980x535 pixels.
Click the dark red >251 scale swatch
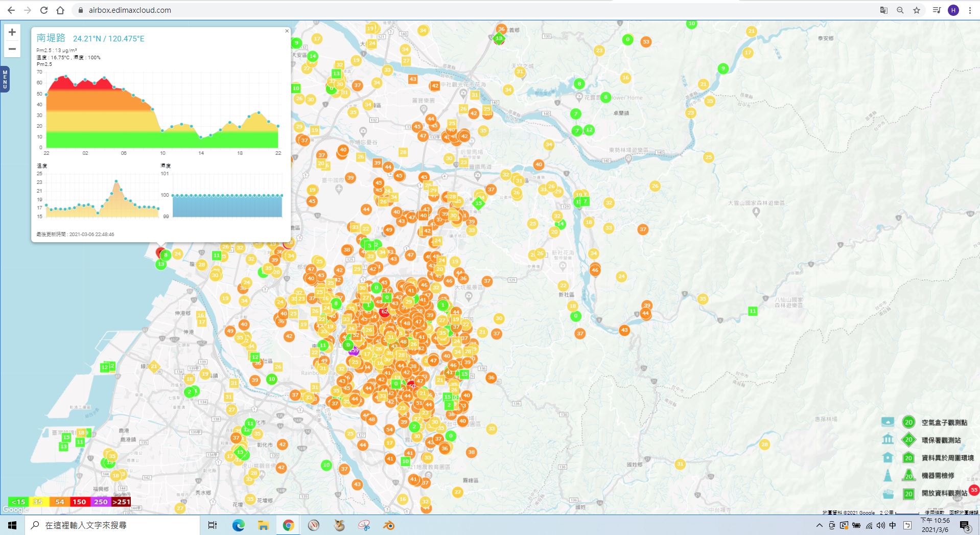click(x=121, y=502)
